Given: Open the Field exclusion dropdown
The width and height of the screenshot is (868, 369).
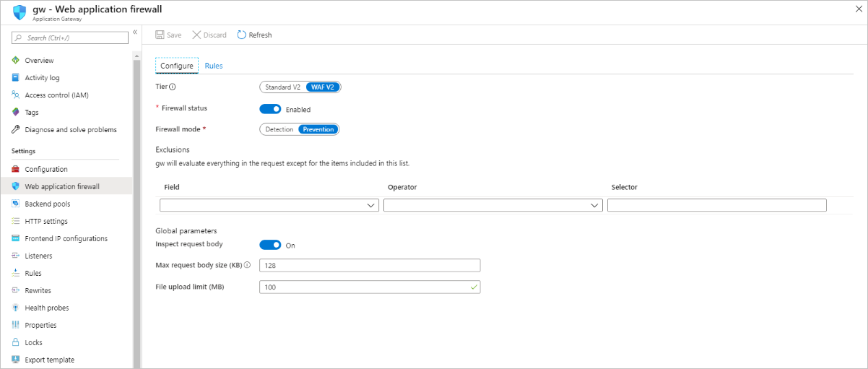Looking at the screenshot, I should 269,206.
